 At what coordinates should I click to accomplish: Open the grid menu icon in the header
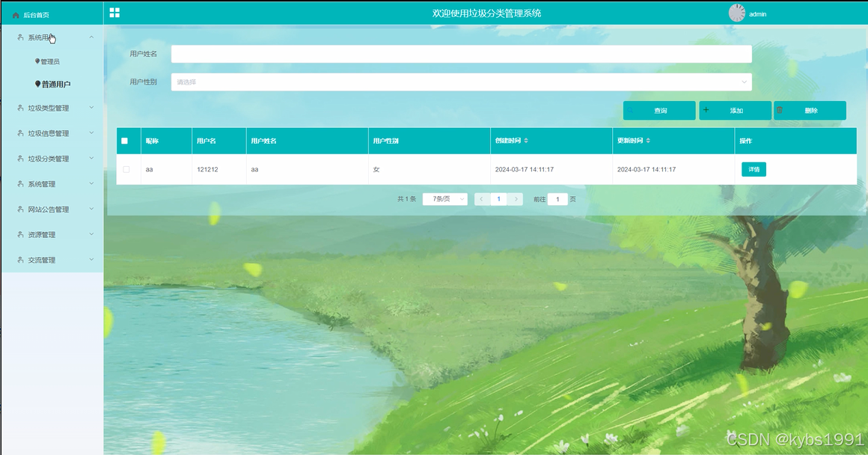coord(114,13)
